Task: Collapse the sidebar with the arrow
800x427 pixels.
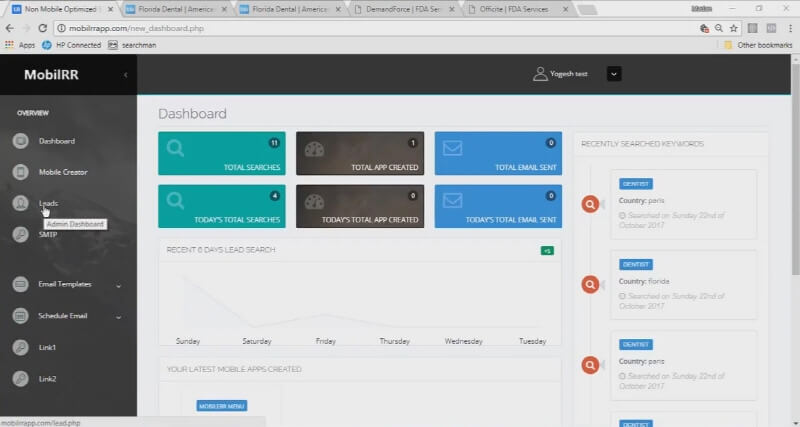Action: pos(126,75)
